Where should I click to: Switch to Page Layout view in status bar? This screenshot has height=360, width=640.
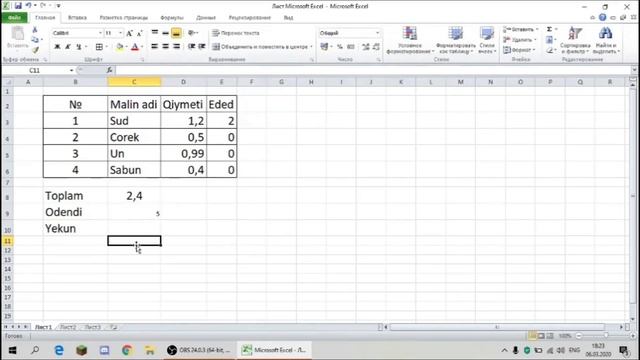click(x=541, y=336)
